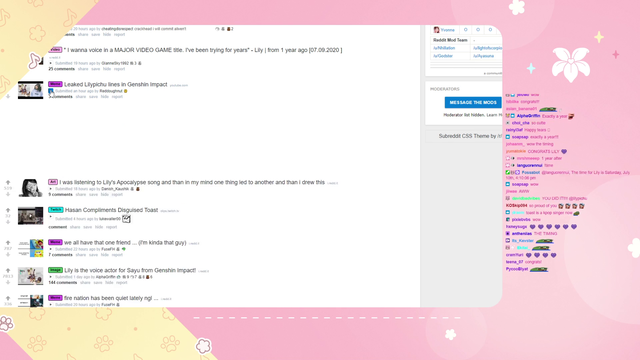
Task: Open the Yvonne link in sidebar
Action: click(447, 30)
